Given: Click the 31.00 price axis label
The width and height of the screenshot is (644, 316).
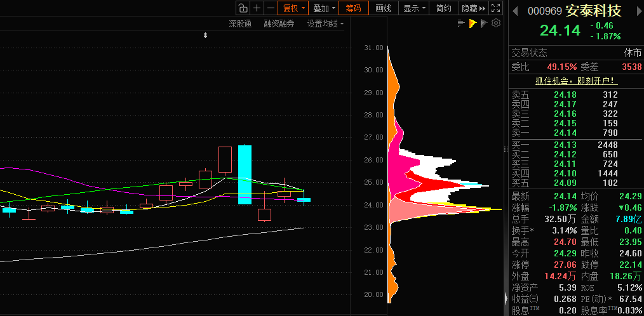Looking at the screenshot, I should pyautogui.click(x=373, y=48).
